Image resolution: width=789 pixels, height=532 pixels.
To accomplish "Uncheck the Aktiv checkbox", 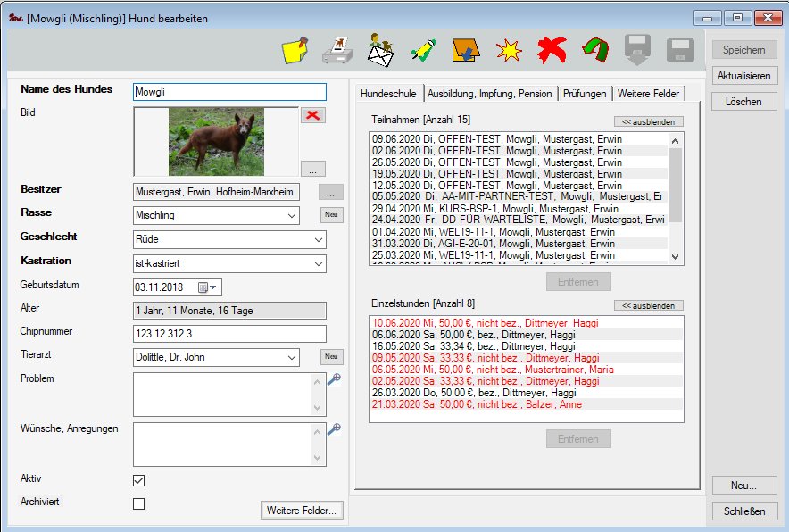I will point(138,480).
